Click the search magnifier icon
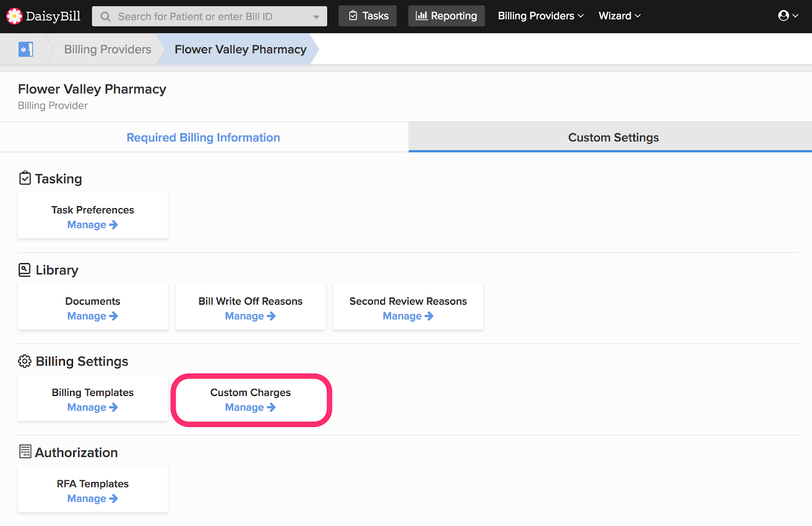Image resolution: width=812 pixels, height=526 pixels. pyautogui.click(x=106, y=17)
